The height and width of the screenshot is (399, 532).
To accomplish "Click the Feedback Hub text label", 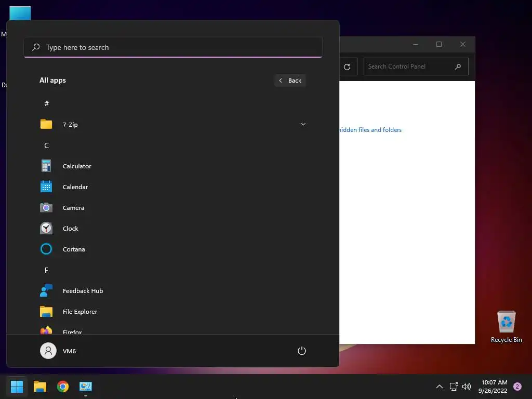I will click(x=83, y=290).
